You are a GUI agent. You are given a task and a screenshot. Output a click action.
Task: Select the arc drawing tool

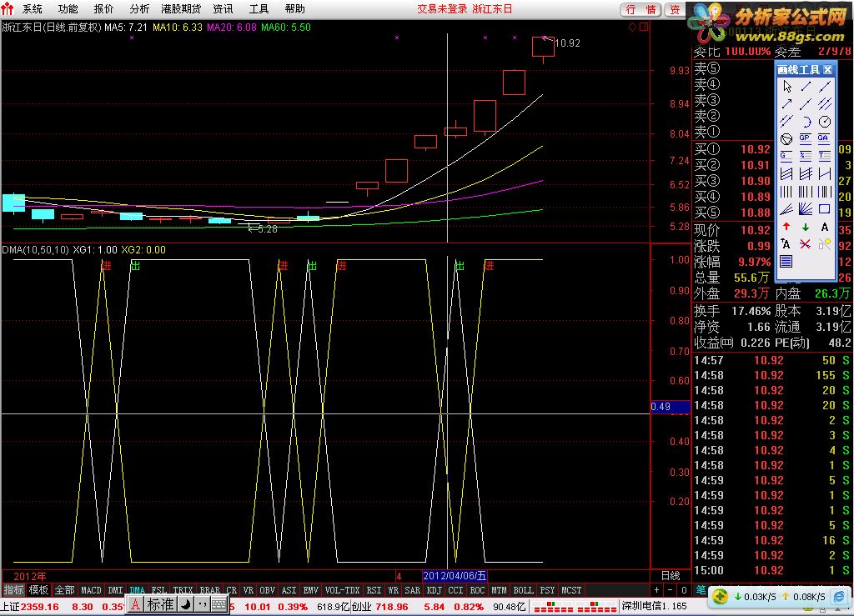coord(806,122)
